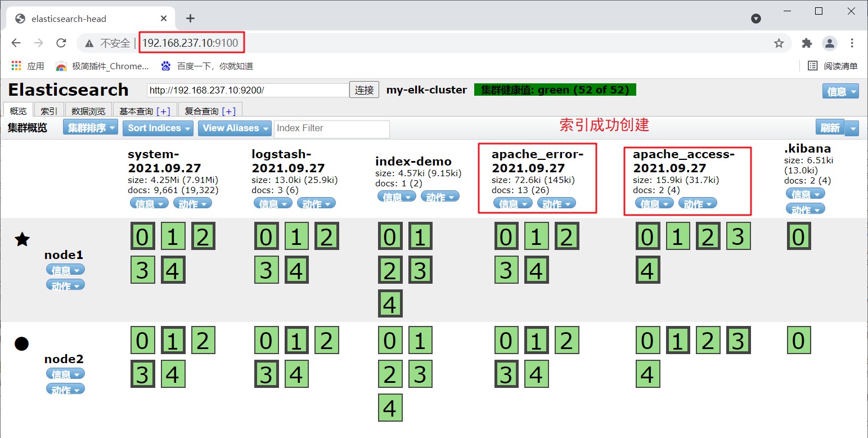Select shard 4 of index-demo on node1
Viewport: 868px width, 438px height.
coord(390,304)
